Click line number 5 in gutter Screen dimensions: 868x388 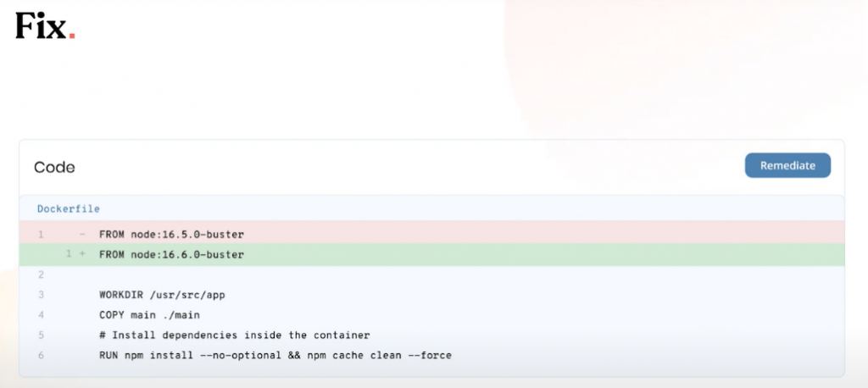tap(41, 335)
